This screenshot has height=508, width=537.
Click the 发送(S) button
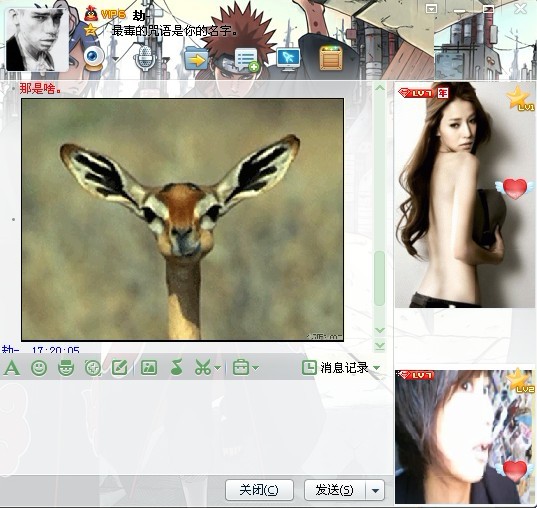(x=335, y=490)
